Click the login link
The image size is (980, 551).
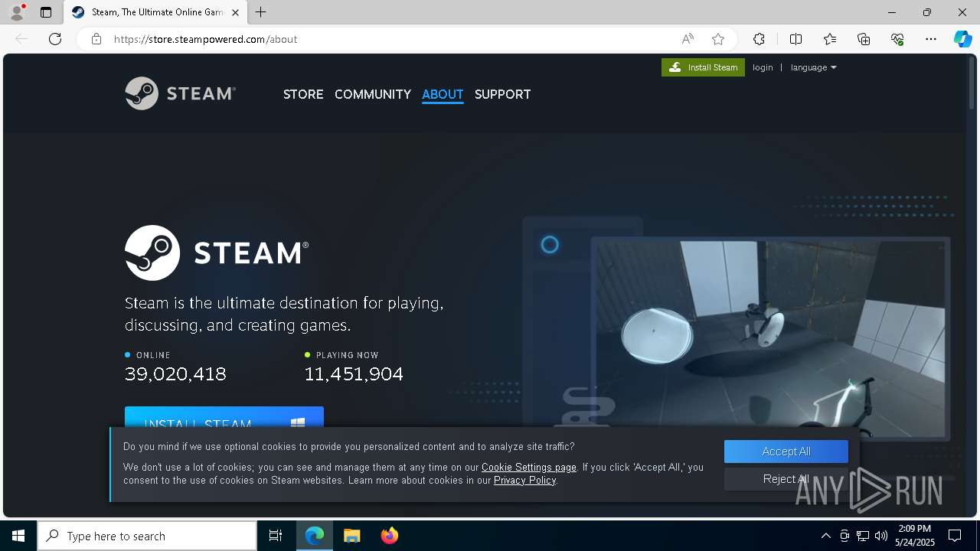(763, 67)
